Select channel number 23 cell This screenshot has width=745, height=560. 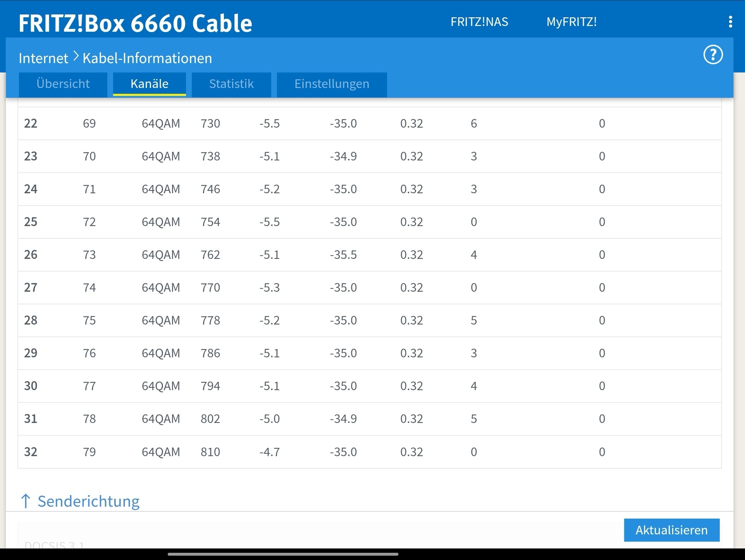coord(31,156)
